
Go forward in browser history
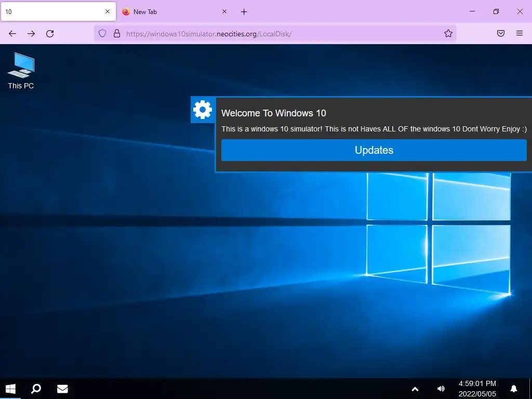point(31,34)
